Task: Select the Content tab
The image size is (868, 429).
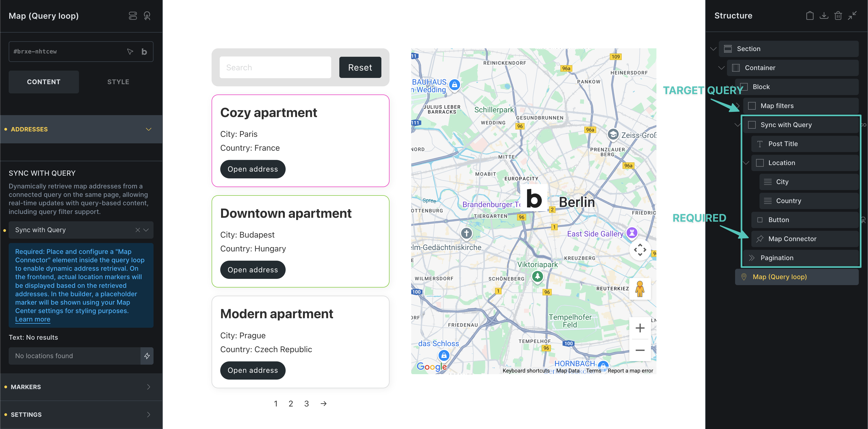Action: 44,82
